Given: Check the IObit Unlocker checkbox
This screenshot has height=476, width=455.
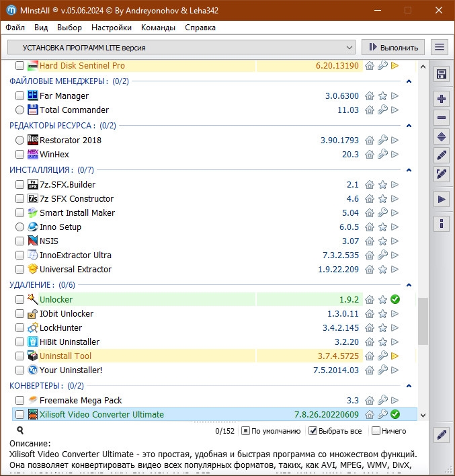Looking at the screenshot, I should click(x=19, y=313).
